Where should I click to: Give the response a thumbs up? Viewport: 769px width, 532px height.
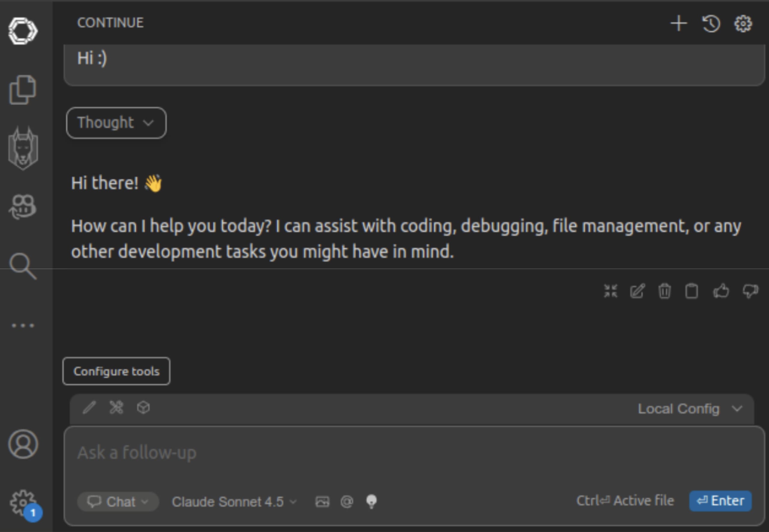tap(721, 291)
